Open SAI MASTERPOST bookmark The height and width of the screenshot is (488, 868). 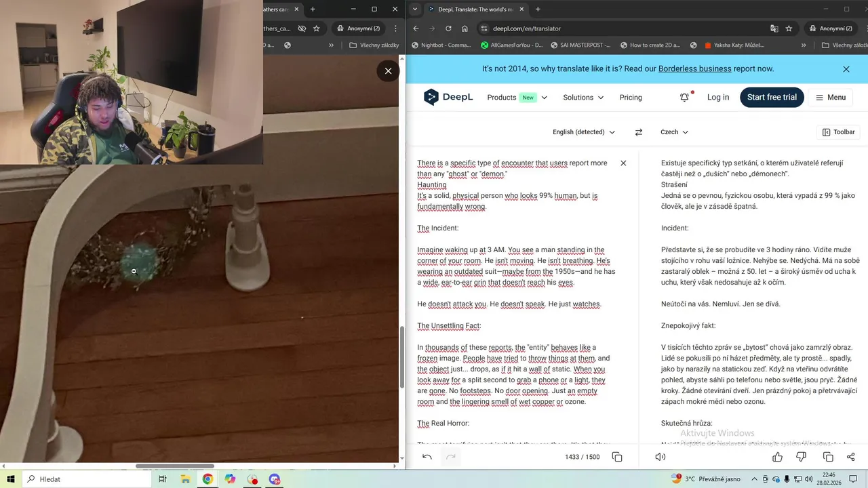point(580,45)
